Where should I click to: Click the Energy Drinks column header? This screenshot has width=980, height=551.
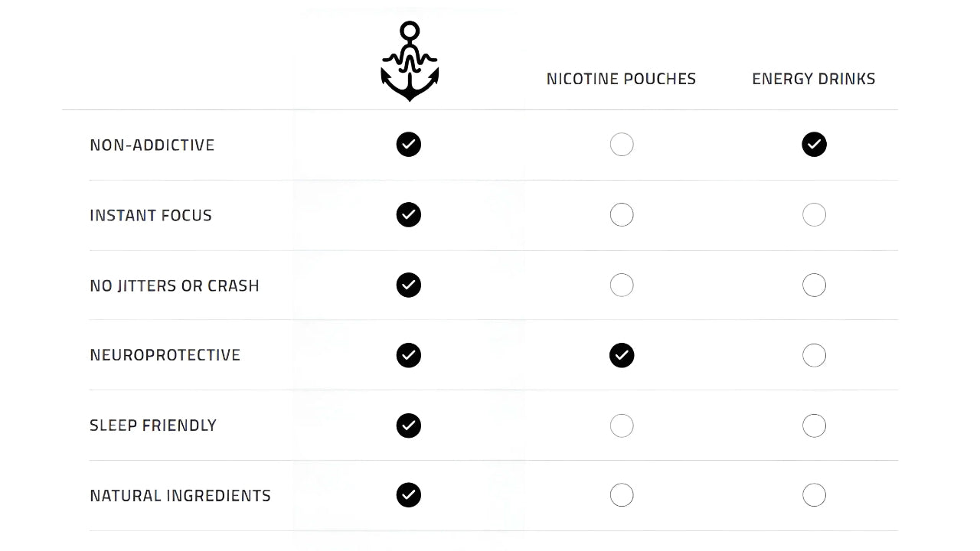tap(813, 79)
